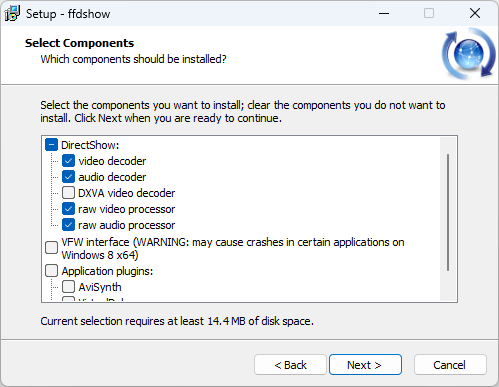Toggle the DirectShow parent checkbox
This screenshot has height=387, width=499.
51,145
